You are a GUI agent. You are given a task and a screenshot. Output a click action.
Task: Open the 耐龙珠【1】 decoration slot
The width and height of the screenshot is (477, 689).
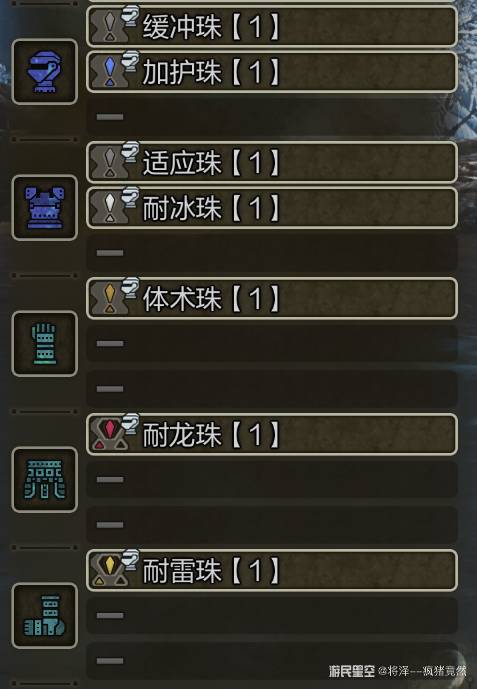tap(272, 434)
